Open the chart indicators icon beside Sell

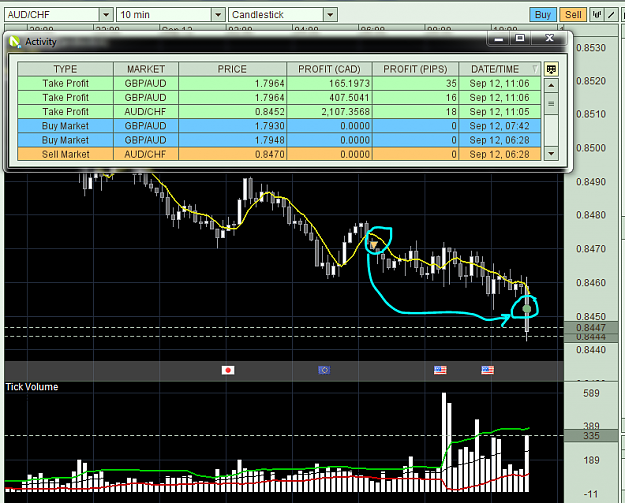point(597,15)
